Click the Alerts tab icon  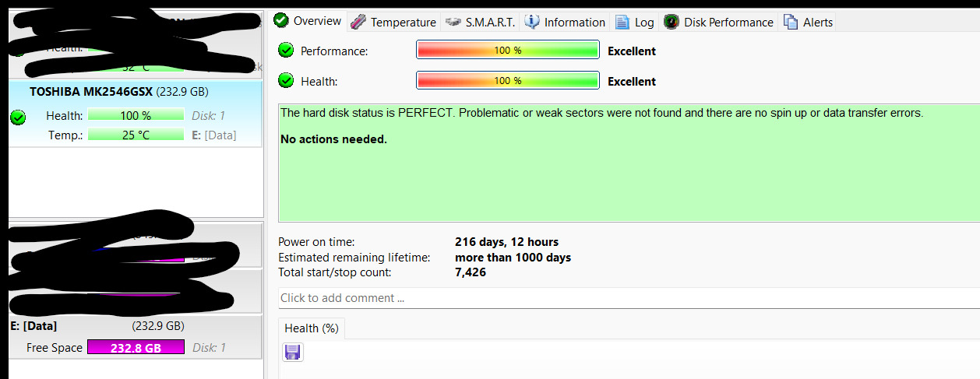point(791,22)
